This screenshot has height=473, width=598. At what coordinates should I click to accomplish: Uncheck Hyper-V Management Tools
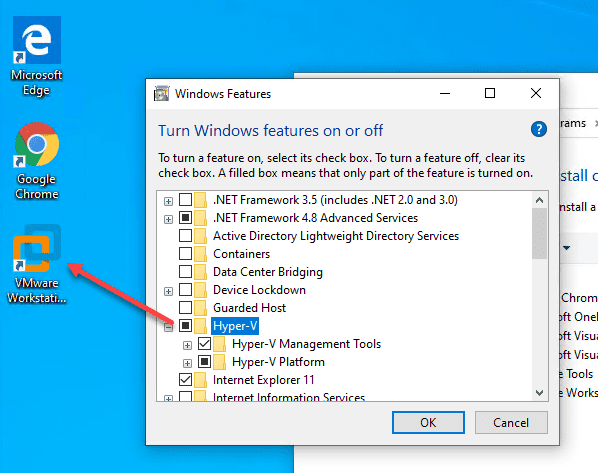coord(204,343)
